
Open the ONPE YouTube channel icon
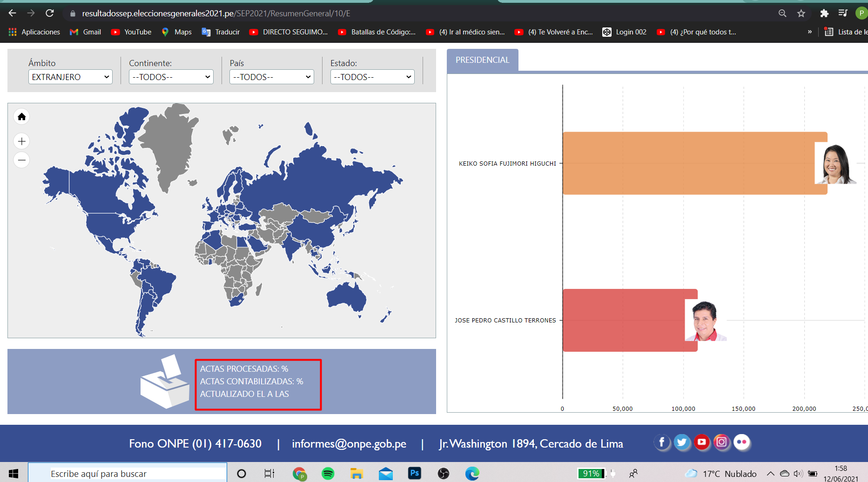(702, 442)
